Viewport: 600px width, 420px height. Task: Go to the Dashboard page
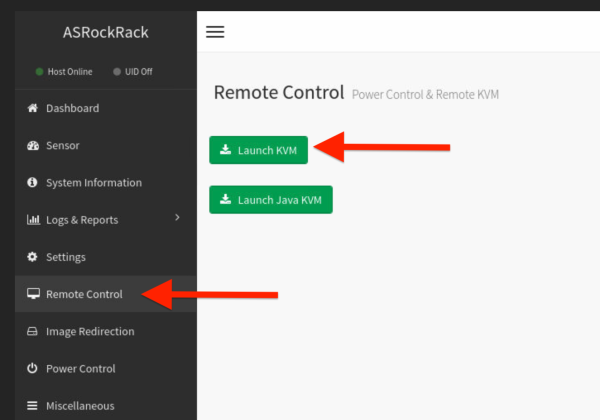pyautogui.click(x=72, y=108)
